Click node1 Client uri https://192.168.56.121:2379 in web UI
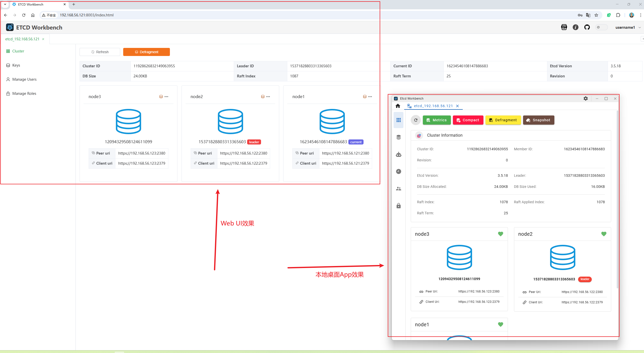This screenshot has width=644, height=353. tap(346, 163)
